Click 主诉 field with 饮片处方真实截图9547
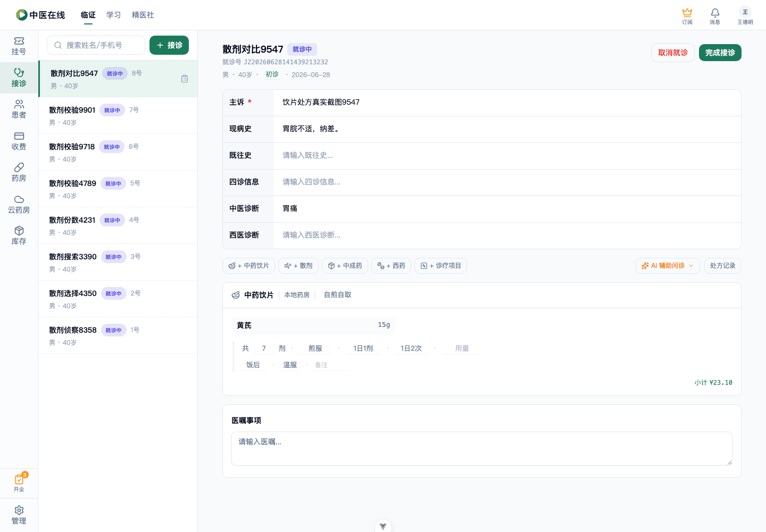Viewport: 766px width, 532px height. pyautogui.click(x=507, y=103)
